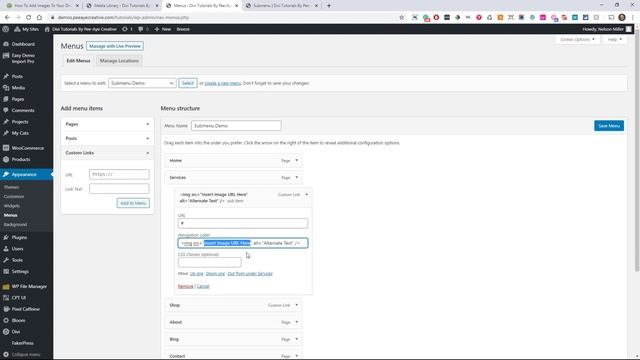Image resolution: width=640 pixels, height=360 pixels.
Task: Click Manage with Live Preview
Action: (x=115, y=46)
